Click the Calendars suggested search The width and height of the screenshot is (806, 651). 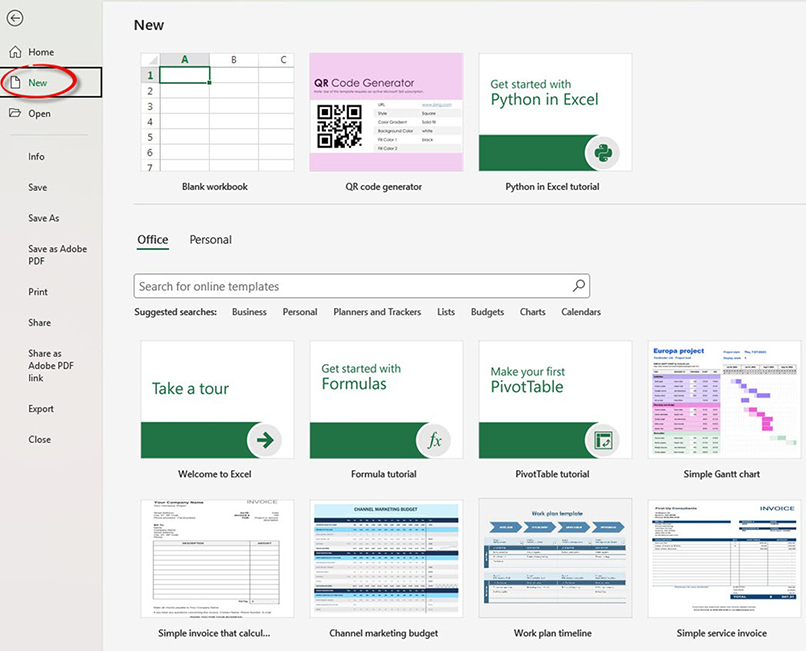(581, 312)
